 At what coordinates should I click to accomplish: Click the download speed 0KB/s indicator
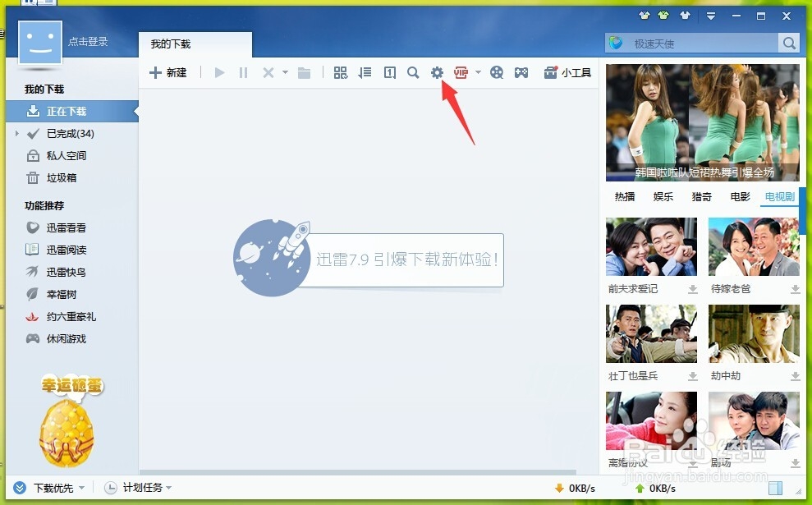575,489
